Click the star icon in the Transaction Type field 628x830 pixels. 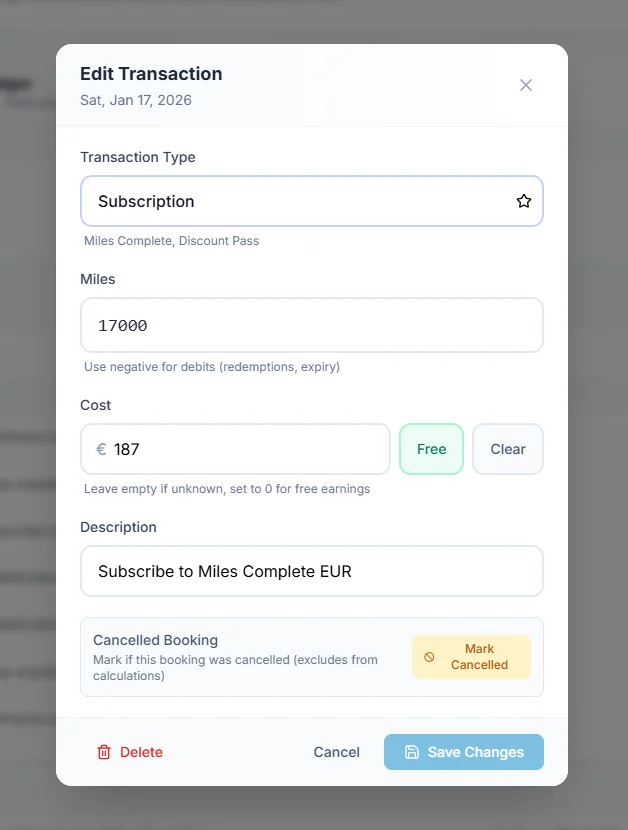(x=523, y=201)
